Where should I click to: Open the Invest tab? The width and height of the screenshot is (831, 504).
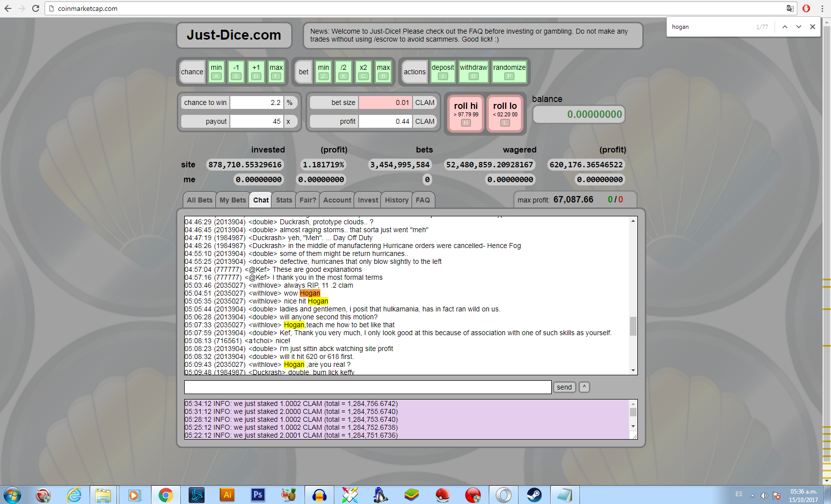click(x=368, y=200)
